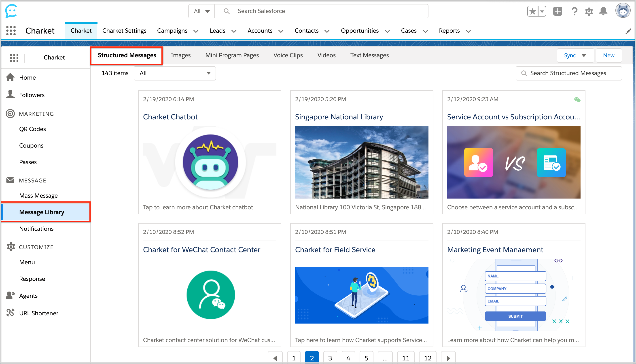Open the Charket for Field Service title
Screen dimensions: 636x364
click(335, 250)
